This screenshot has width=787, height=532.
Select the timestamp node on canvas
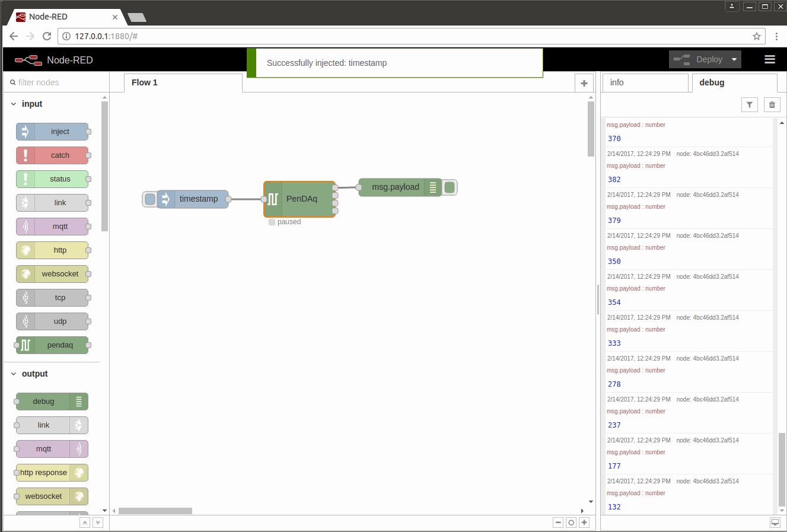pos(193,199)
